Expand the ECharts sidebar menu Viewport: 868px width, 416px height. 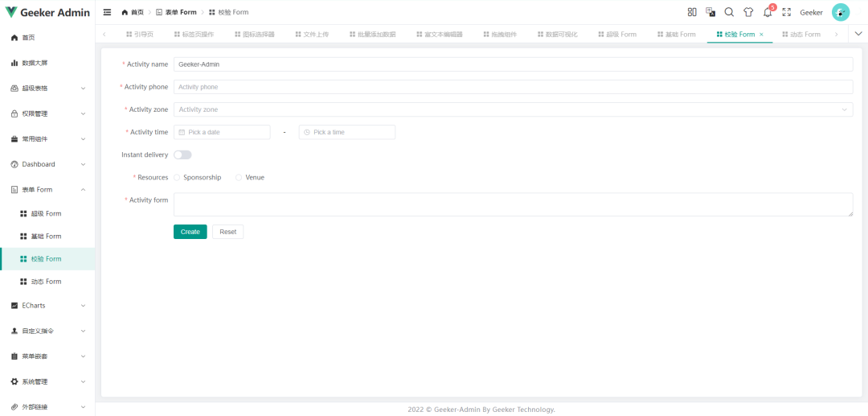pos(83,306)
